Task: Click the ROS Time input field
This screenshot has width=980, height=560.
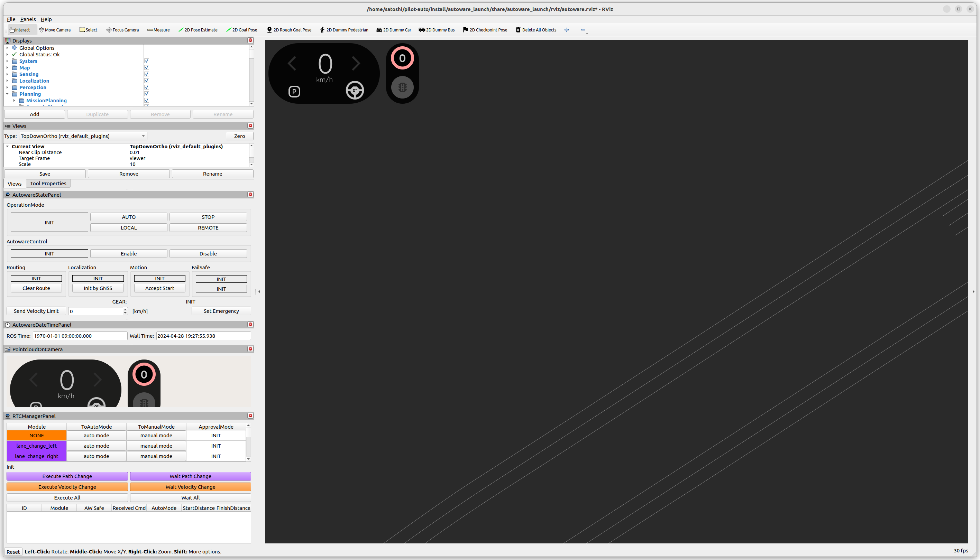Action: (80, 336)
